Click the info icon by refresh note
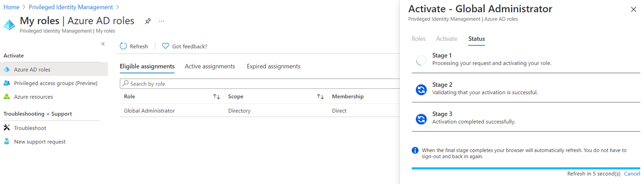This screenshot has height=184, width=644. (x=415, y=150)
